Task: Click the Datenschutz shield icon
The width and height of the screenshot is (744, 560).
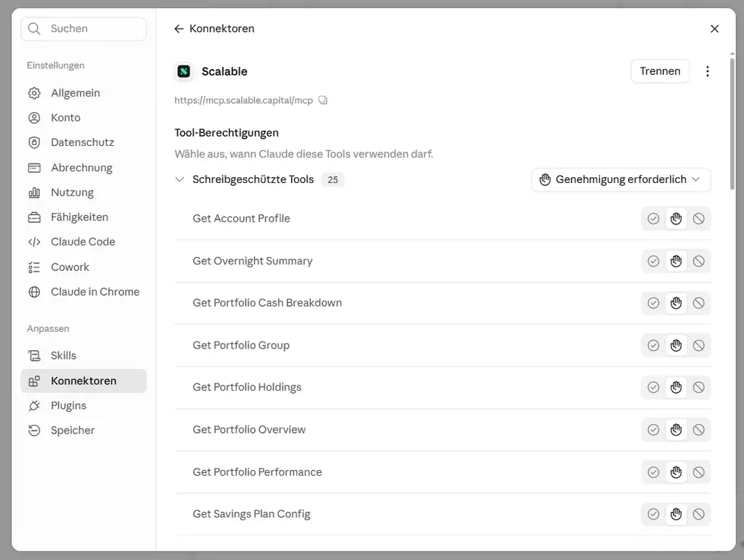Action: 34,142
